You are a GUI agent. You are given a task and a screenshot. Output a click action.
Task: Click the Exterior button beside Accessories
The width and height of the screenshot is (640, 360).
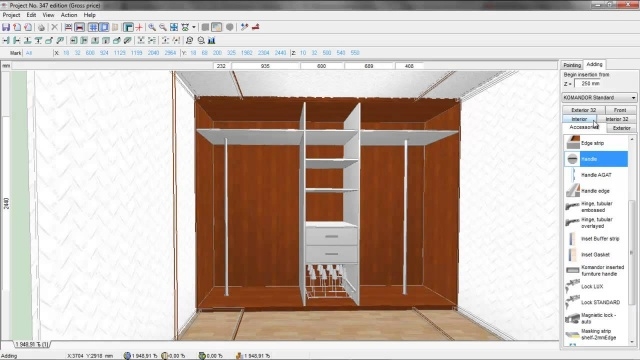621,128
